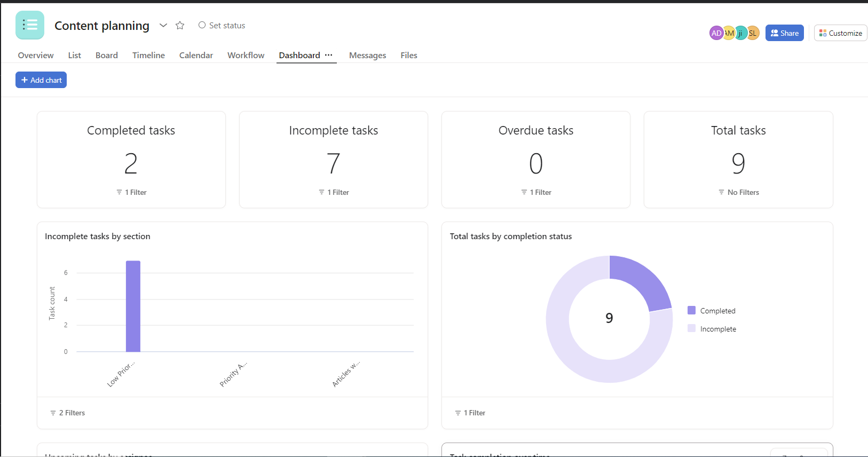Click the donut chart center total 9
Image resolution: width=868 pixels, height=457 pixels.
tap(609, 318)
